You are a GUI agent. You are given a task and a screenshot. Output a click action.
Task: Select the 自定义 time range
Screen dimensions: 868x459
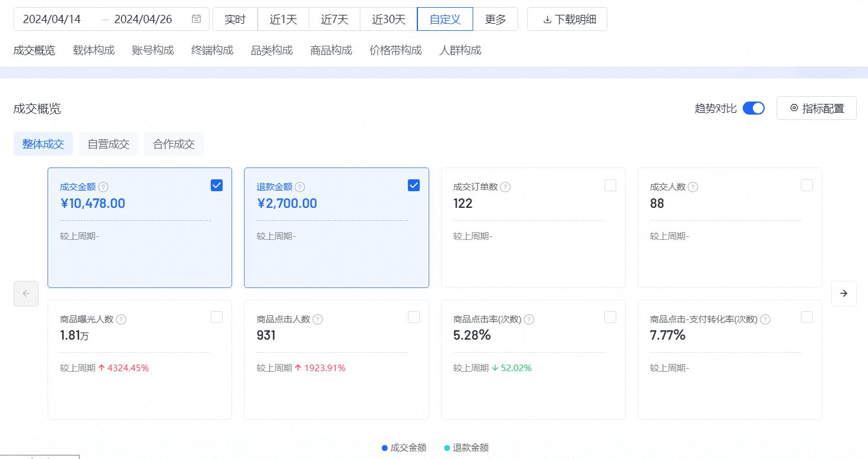(445, 19)
